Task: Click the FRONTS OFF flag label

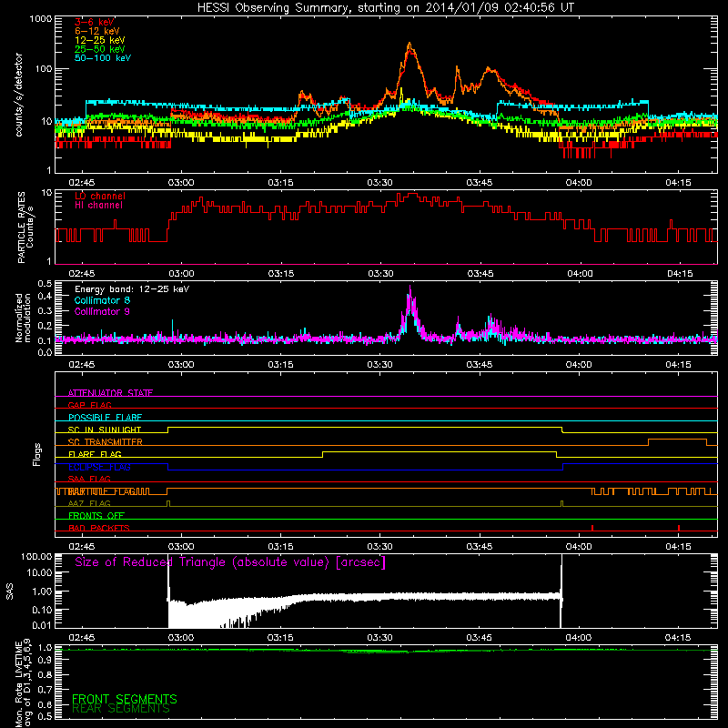Action: click(x=96, y=516)
